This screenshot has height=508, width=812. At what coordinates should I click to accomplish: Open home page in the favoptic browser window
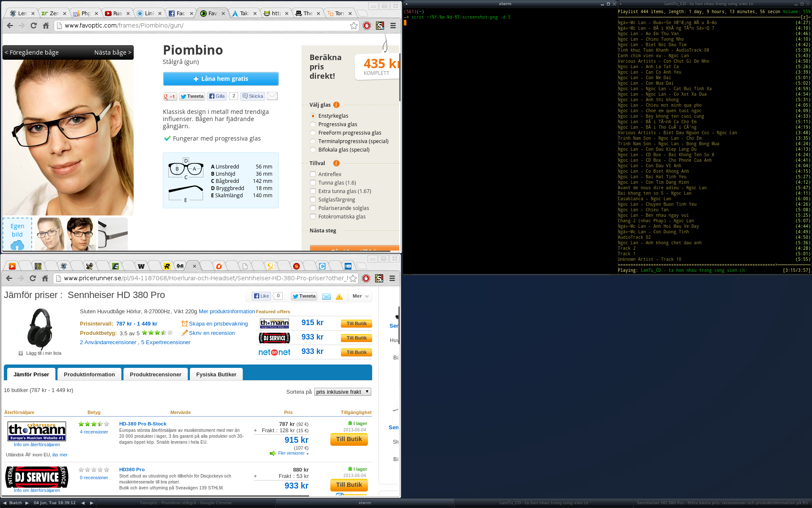(46, 25)
